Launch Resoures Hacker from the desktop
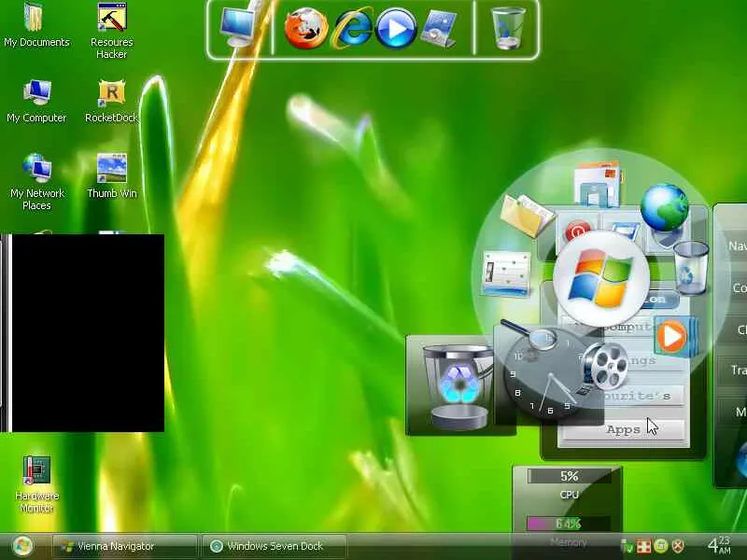The image size is (747, 560). [111, 31]
